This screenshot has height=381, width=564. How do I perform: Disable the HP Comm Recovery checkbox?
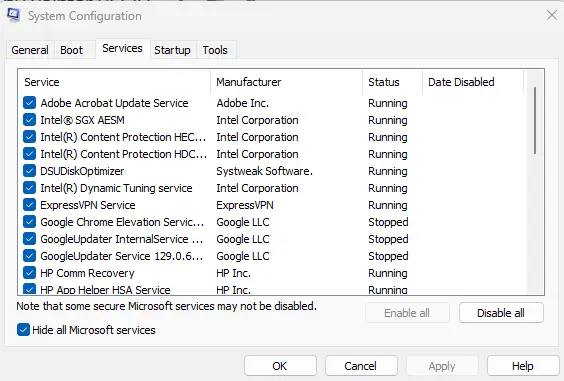[29, 273]
